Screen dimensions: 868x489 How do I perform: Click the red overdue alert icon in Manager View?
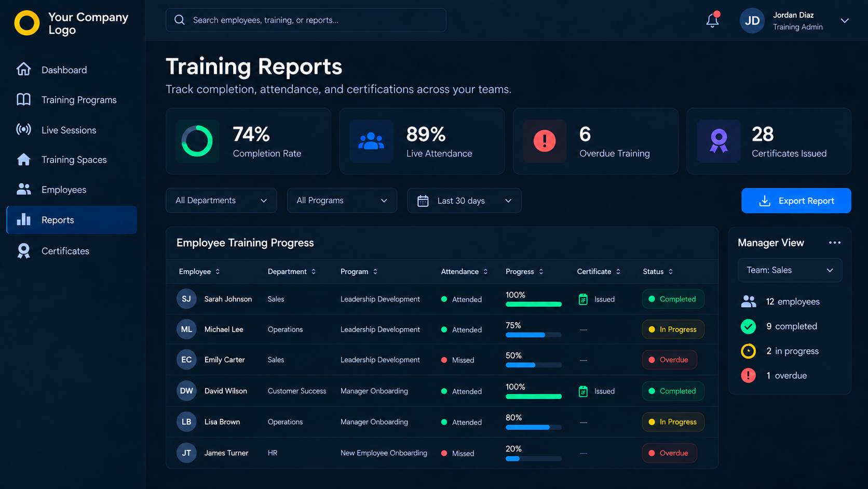tap(748, 375)
